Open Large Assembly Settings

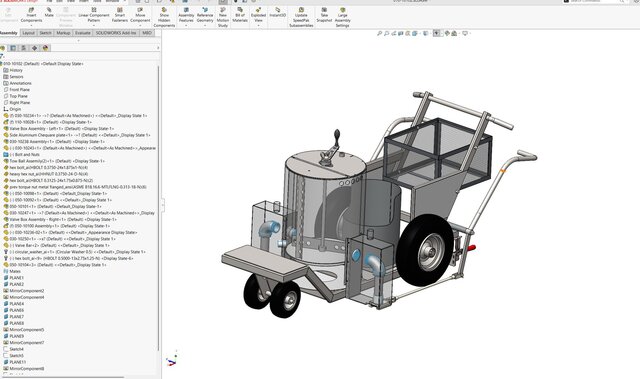tap(342, 17)
